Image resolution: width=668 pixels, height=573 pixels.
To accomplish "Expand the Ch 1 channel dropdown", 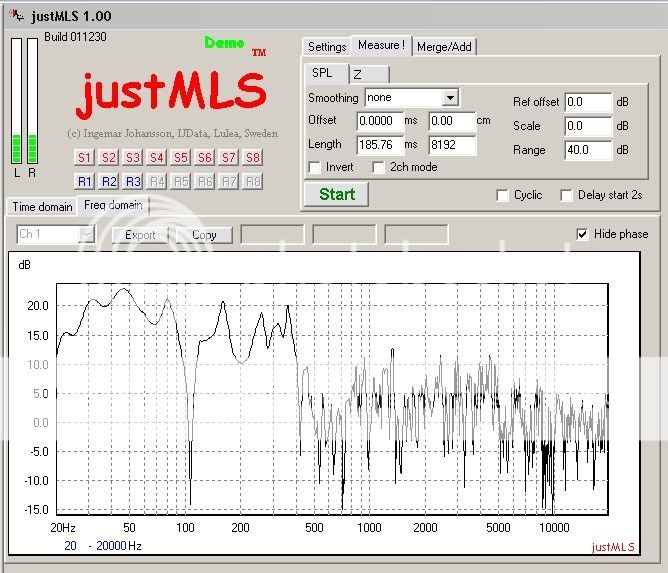I will pyautogui.click(x=86, y=235).
